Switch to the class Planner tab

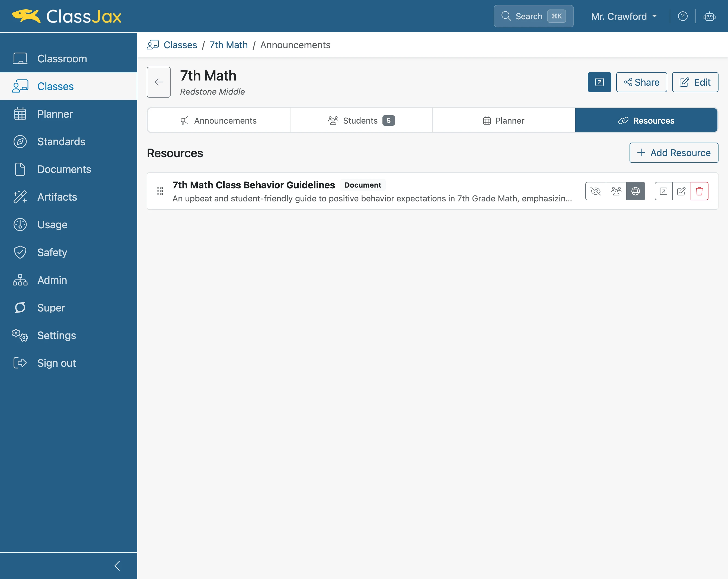[504, 120]
